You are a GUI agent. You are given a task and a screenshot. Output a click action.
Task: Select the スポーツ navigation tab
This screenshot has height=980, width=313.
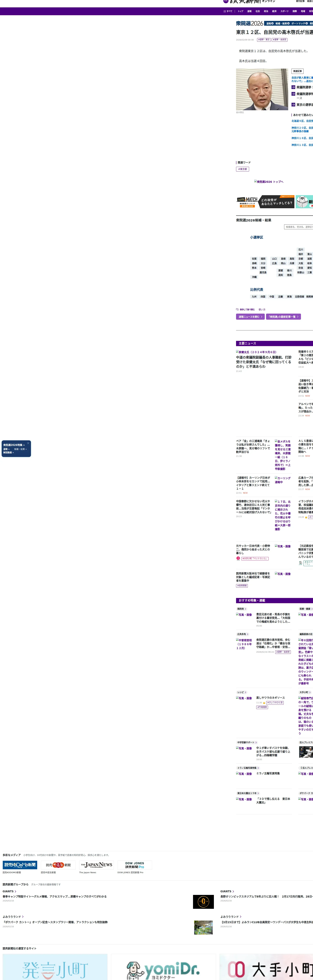pyautogui.click(x=284, y=11)
